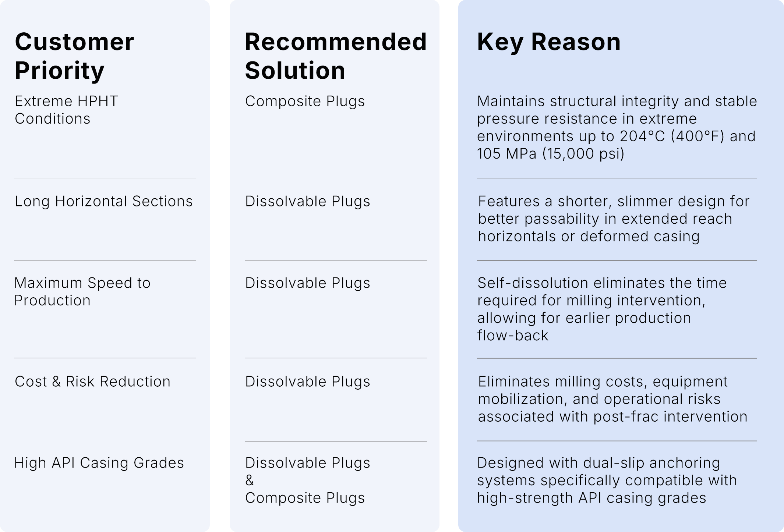784x532 pixels.
Task: Click the shorter, slimmer design reason text
Action: pos(614,219)
